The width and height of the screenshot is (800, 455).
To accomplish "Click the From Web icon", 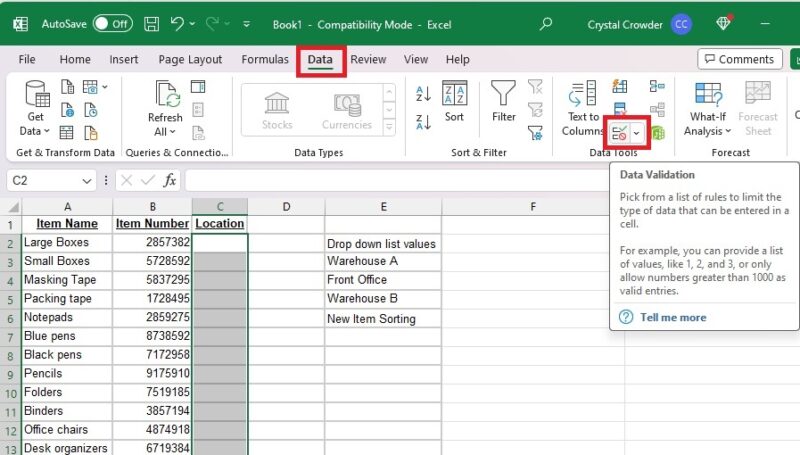I will tap(67, 110).
